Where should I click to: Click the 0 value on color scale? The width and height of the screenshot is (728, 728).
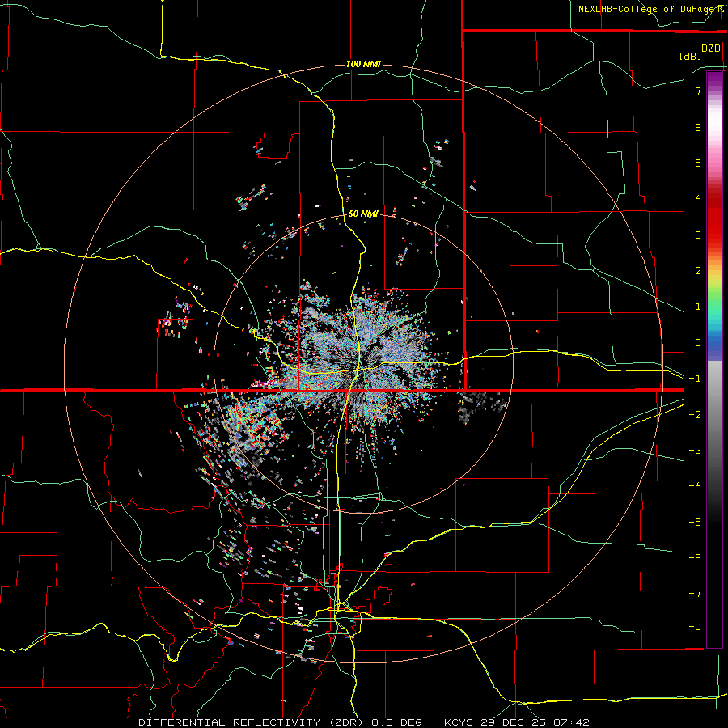(698, 343)
